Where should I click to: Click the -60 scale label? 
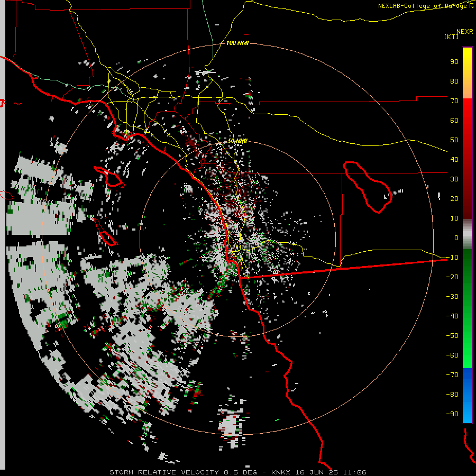pyautogui.click(x=452, y=355)
